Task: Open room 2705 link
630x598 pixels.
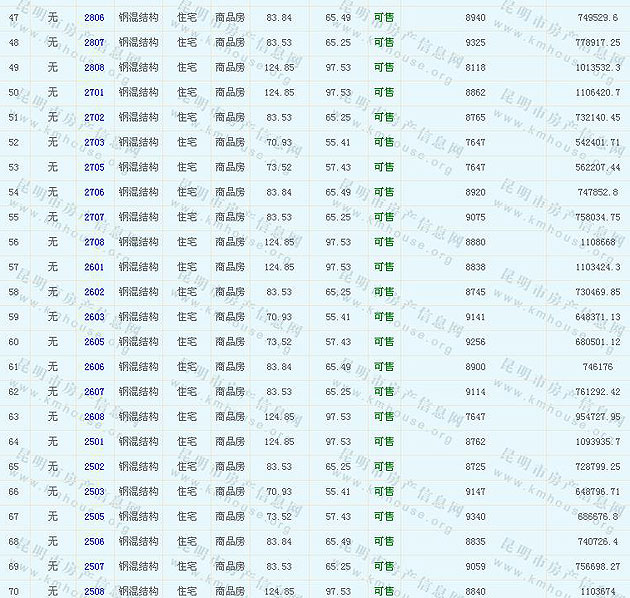Action: click(94, 168)
